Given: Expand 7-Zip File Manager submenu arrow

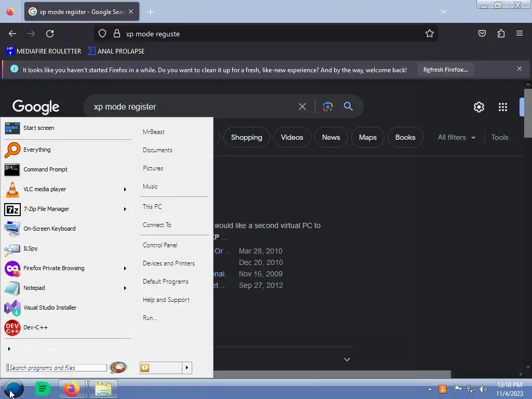Looking at the screenshot, I should click(x=125, y=209).
